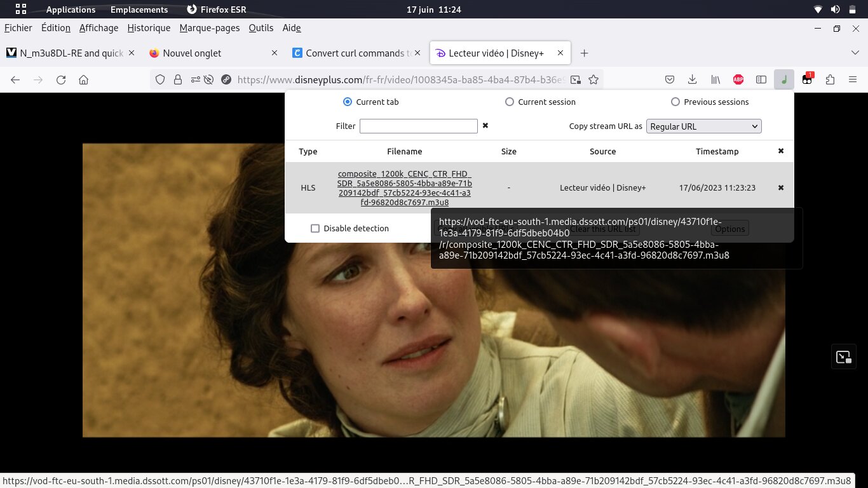This screenshot has width=868, height=488.
Task: Close the Nouvel onglet tab
Action: click(275, 53)
